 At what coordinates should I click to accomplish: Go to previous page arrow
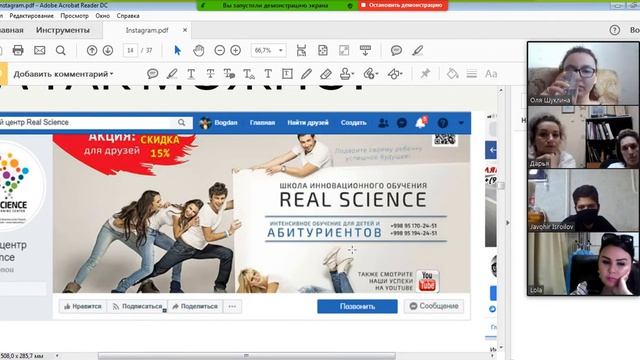click(x=92, y=50)
